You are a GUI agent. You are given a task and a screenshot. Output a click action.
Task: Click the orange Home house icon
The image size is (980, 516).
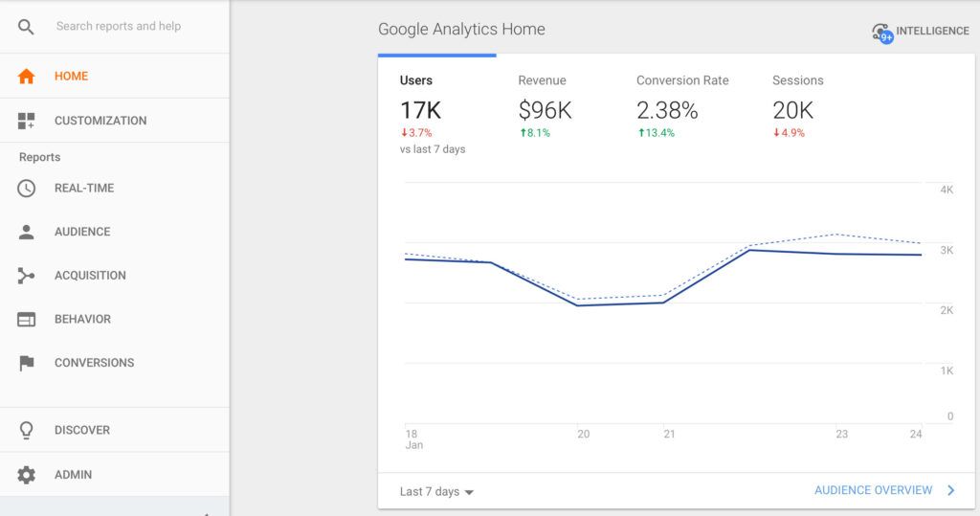tap(26, 77)
